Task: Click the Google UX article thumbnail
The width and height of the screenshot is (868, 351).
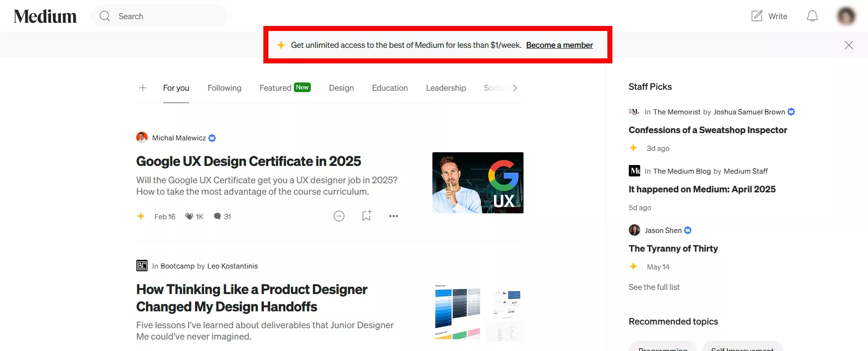Action: (x=478, y=183)
